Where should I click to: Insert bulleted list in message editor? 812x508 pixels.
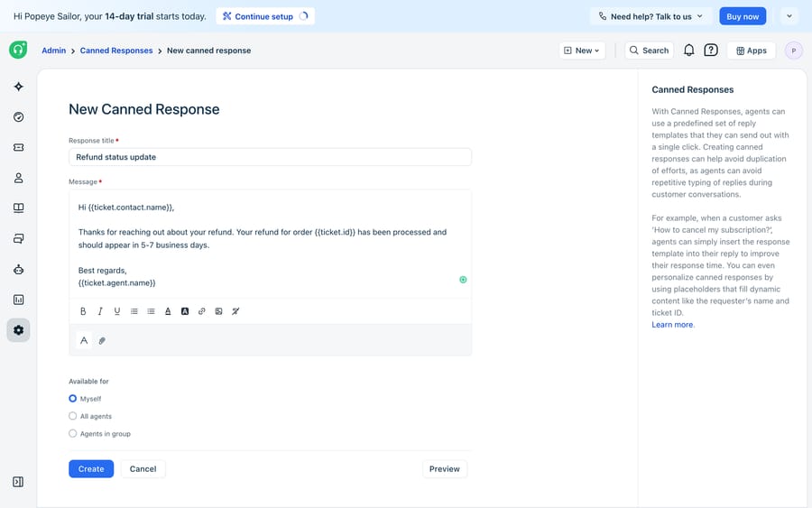(134, 311)
